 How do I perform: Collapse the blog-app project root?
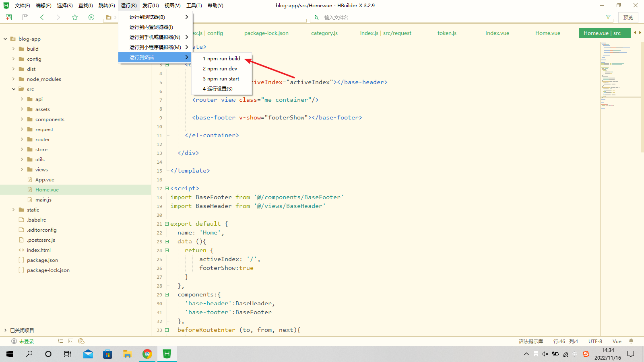point(5,39)
